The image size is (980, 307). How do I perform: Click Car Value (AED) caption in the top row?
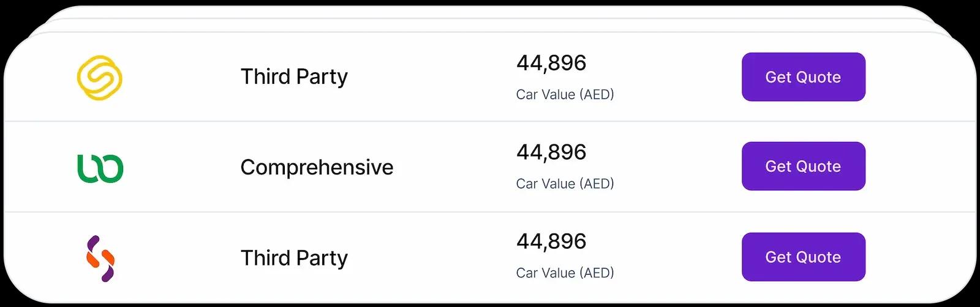click(x=565, y=95)
